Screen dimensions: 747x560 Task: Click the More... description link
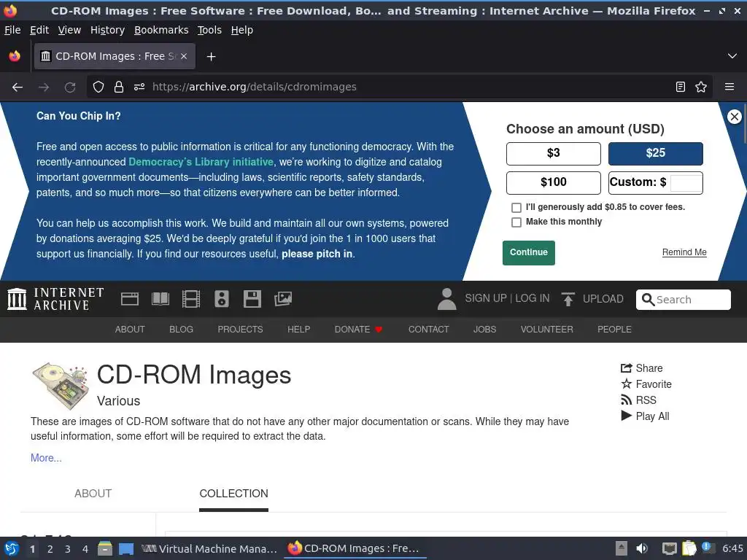coord(46,458)
